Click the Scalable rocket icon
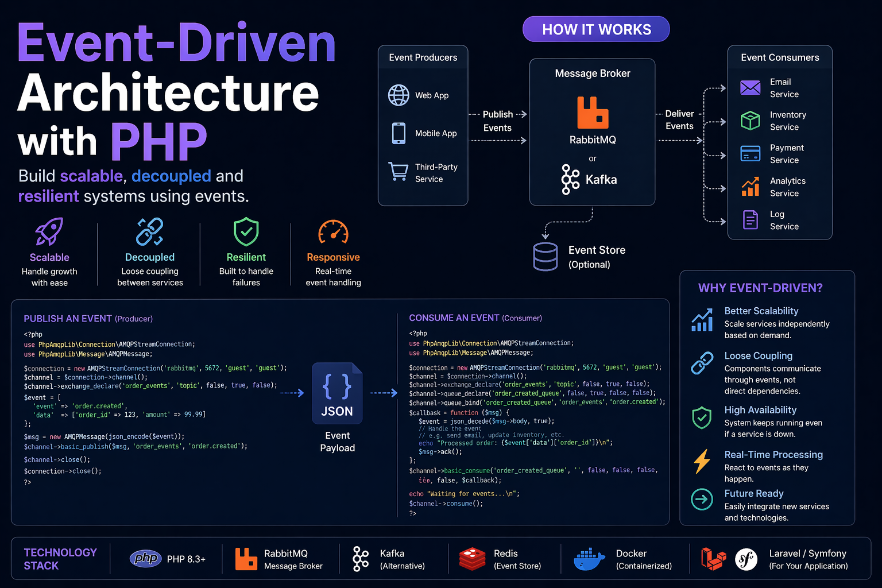This screenshot has height=588, width=882. pos(49,231)
